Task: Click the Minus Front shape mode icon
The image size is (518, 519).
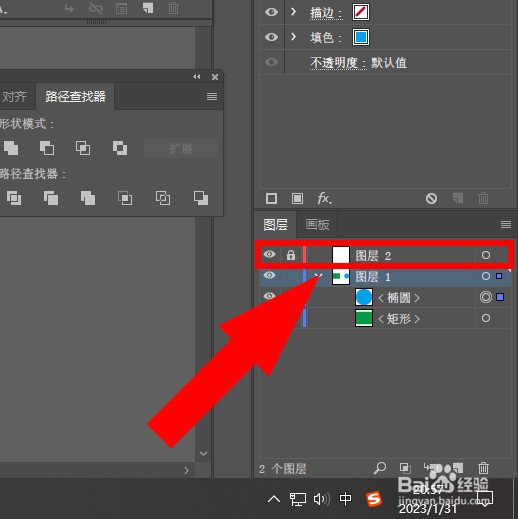Action: click(47, 148)
